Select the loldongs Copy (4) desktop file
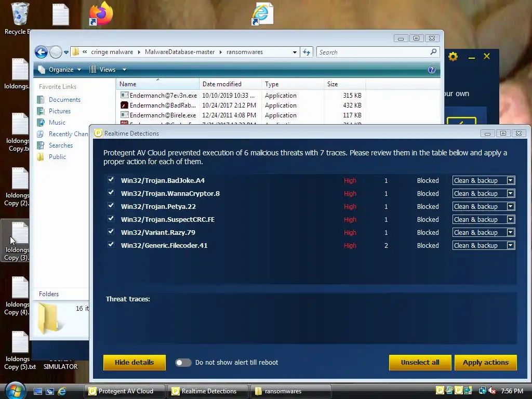The height and width of the screenshot is (399, 532). (17, 296)
